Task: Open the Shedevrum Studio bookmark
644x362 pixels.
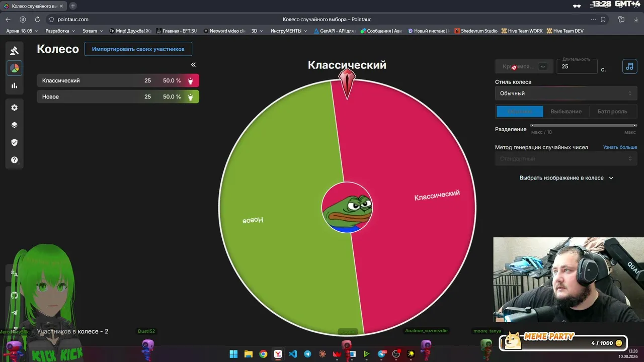Action: pos(476,31)
